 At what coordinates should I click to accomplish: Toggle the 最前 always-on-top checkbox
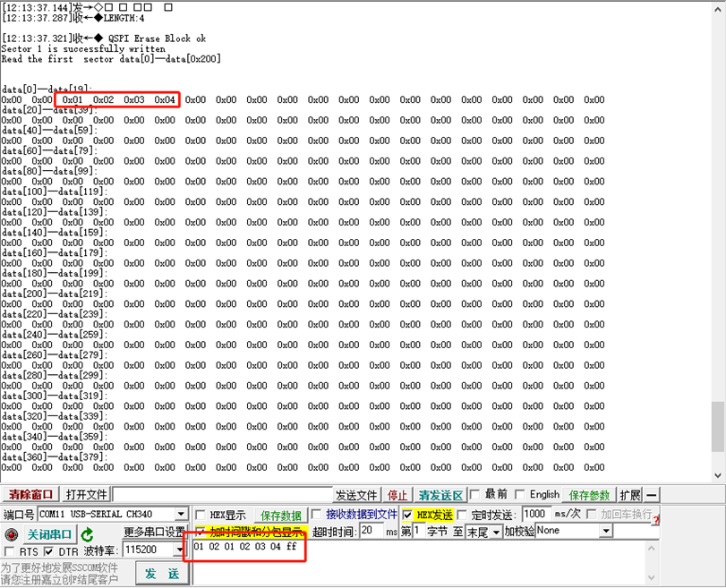474,495
